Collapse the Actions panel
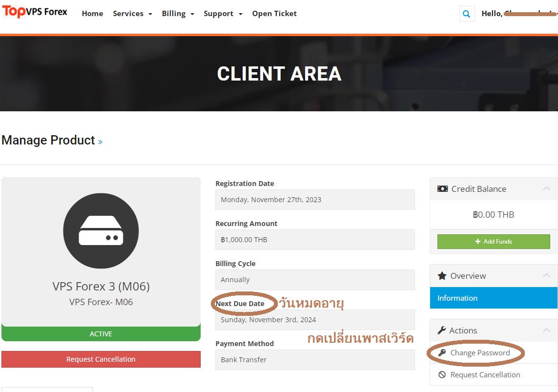Viewport: 558px width, 392px height. [546, 330]
